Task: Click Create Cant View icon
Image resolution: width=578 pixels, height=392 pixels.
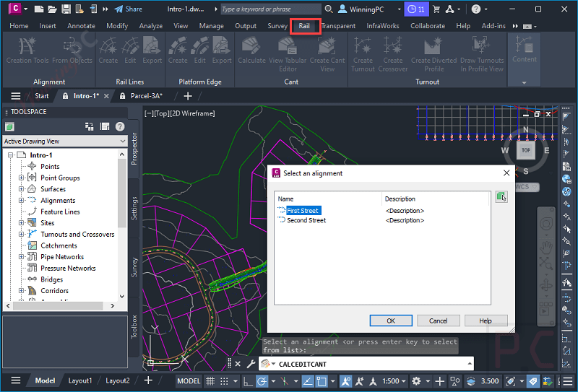Action: coord(327,46)
